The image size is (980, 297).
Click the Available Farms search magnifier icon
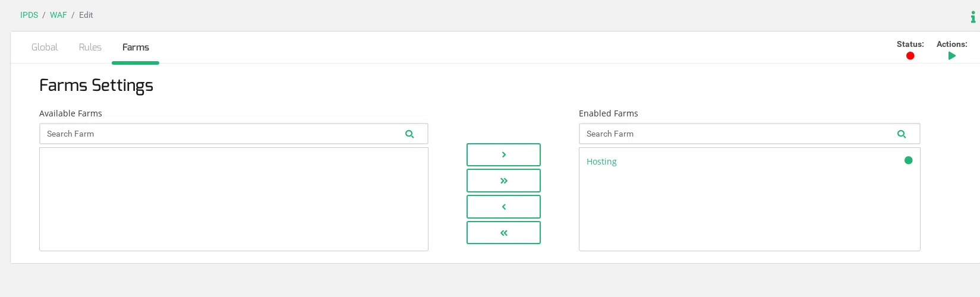click(409, 134)
